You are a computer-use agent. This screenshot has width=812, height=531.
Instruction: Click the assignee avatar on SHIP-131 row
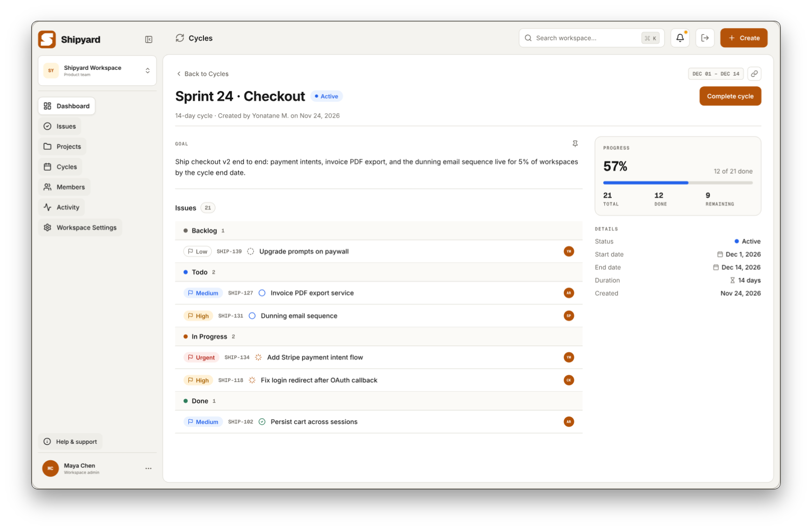pos(569,316)
